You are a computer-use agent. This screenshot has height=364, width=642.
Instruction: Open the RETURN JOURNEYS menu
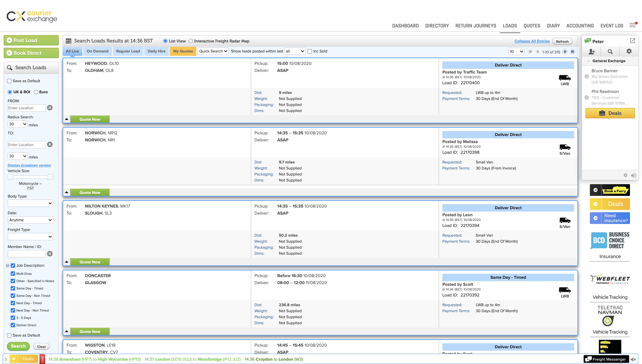pyautogui.click(x=475, y=26)
